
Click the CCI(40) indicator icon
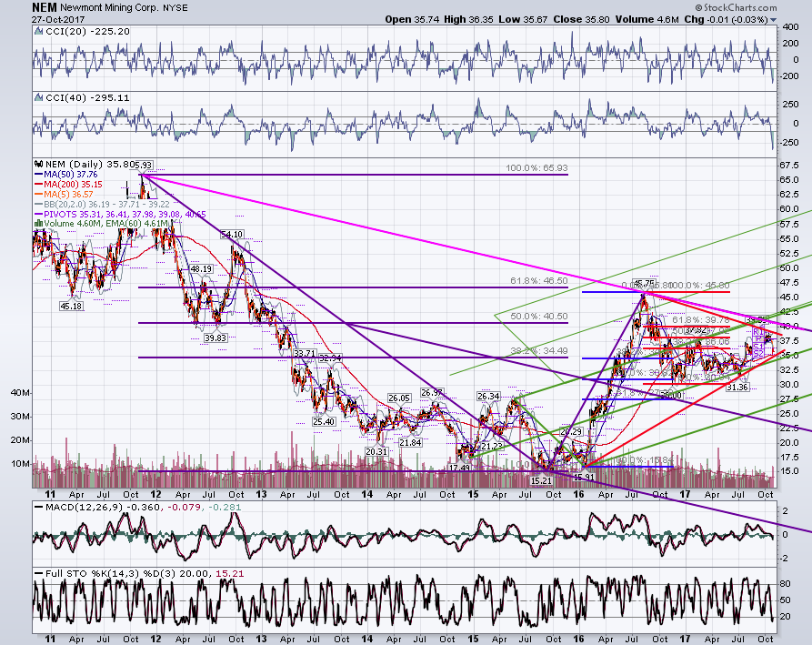38,97
